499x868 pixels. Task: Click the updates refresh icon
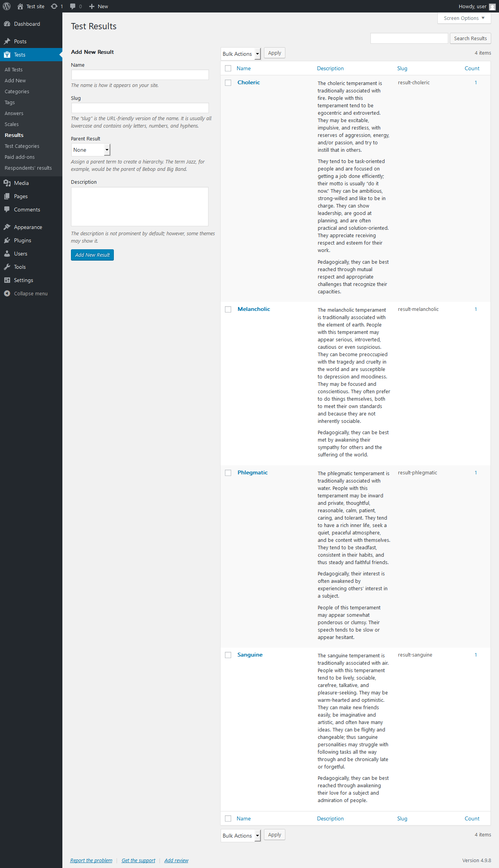click(54, 6)
